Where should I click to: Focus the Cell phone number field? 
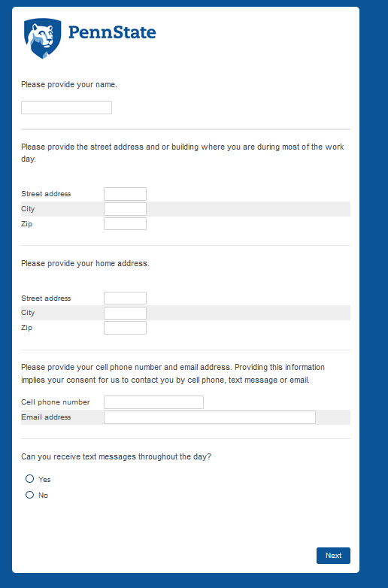pos(153,402)
